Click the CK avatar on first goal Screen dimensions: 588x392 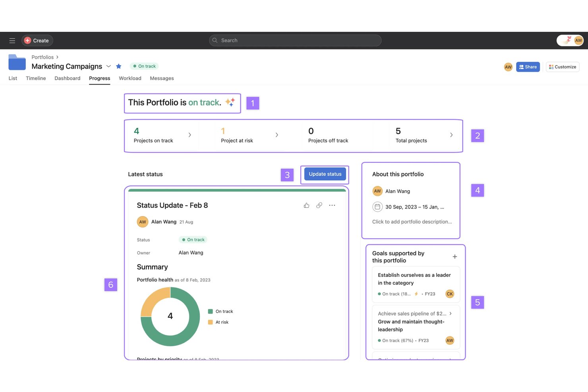(450, 294)
